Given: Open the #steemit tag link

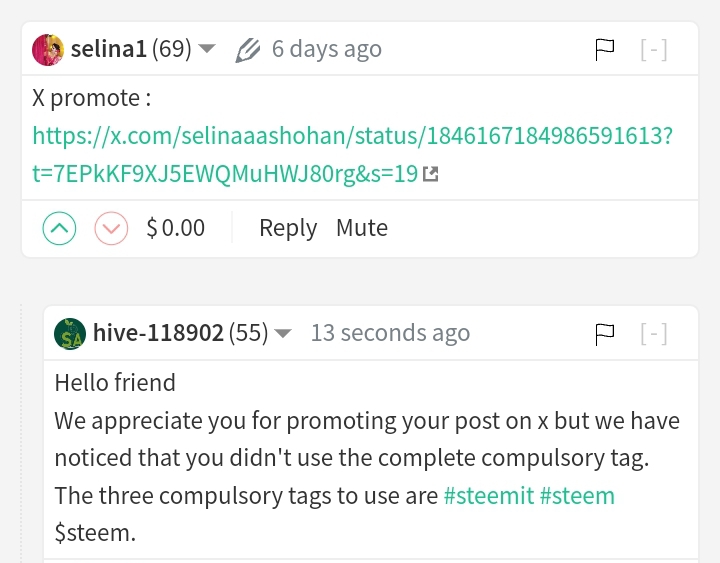Looking at the screenshot, I should pos(489,496).
